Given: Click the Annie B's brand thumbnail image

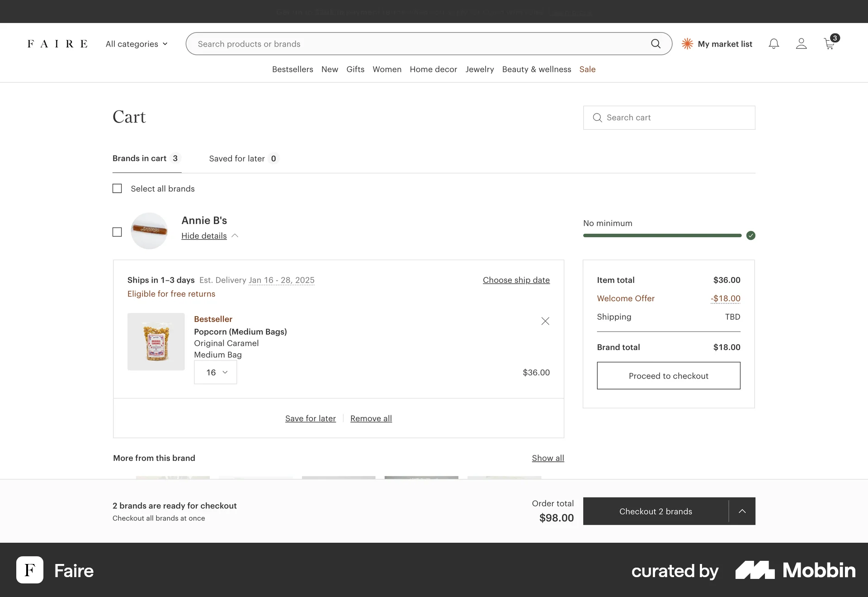Looking at the screenshot, I should tap(149, 231).
